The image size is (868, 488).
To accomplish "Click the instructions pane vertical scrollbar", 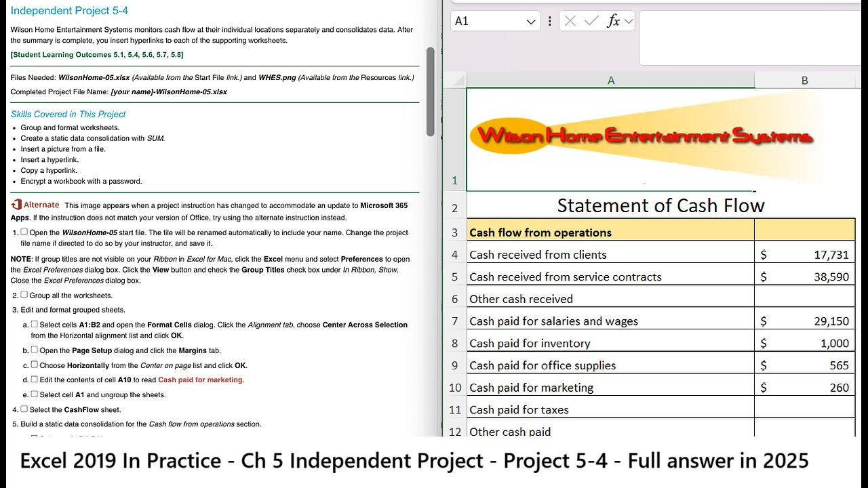I will [x=430, y=91].
